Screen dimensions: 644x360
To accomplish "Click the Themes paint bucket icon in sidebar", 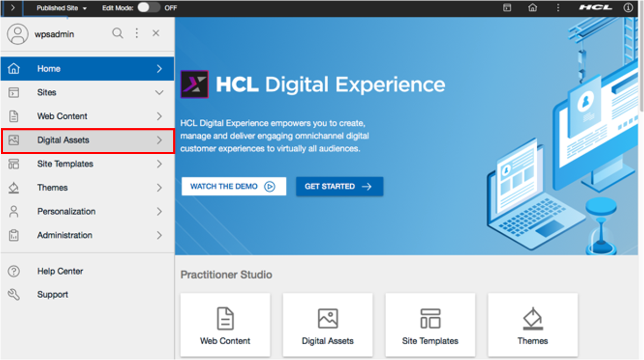I will (x=14, y=187).
